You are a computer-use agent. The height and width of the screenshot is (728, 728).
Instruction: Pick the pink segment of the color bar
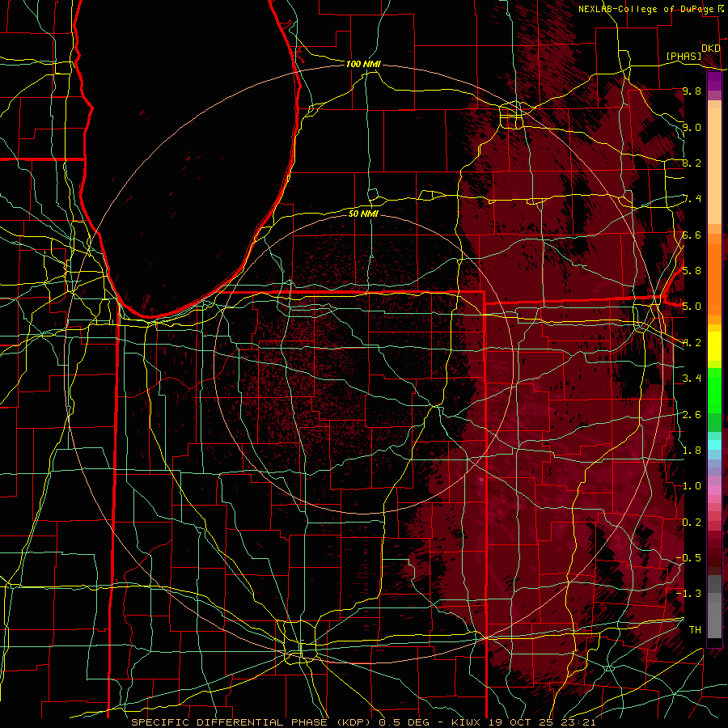click(714, 490)
